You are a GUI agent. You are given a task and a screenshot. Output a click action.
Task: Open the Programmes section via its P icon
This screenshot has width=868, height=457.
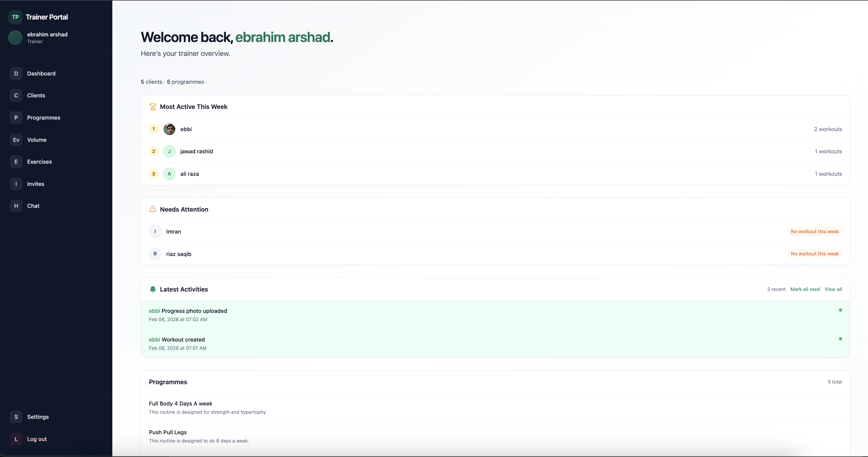click(x=16, y=118)
